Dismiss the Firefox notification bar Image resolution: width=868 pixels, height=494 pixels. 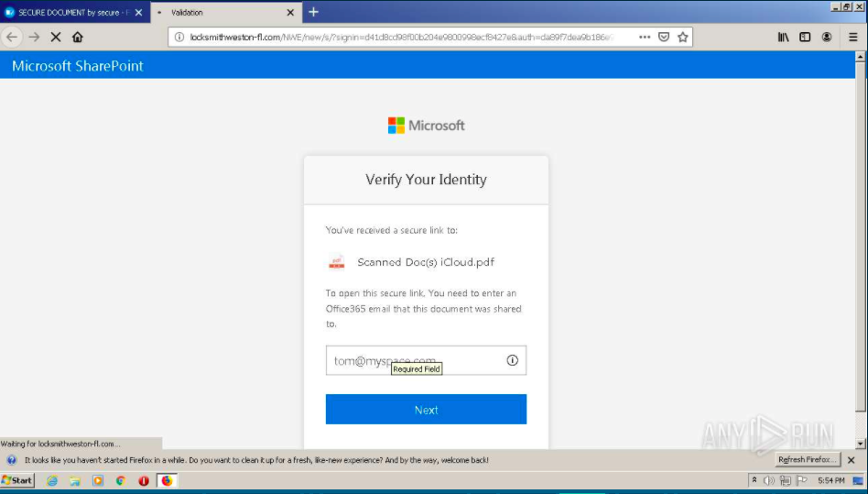(x=852, y=460)
